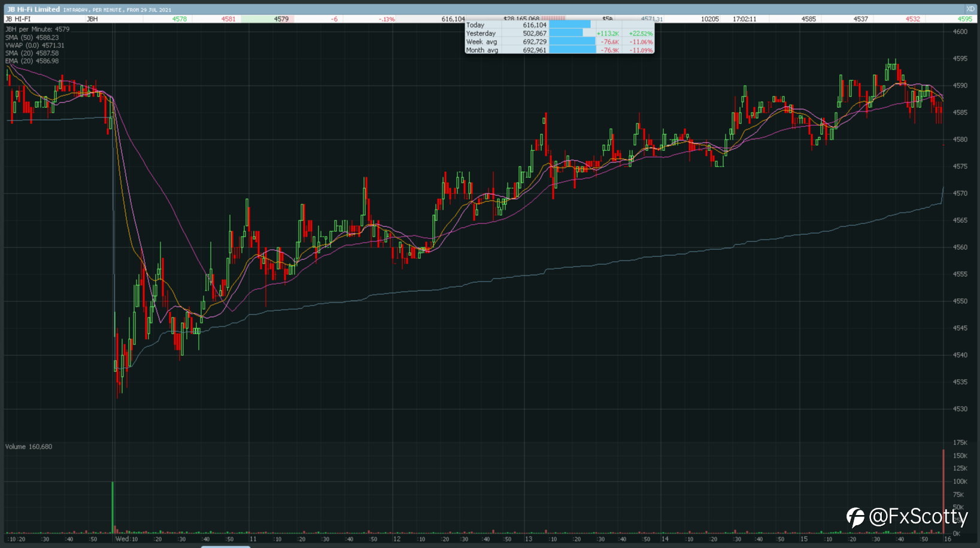Click the -11.09% Month avg percentage

641,50
